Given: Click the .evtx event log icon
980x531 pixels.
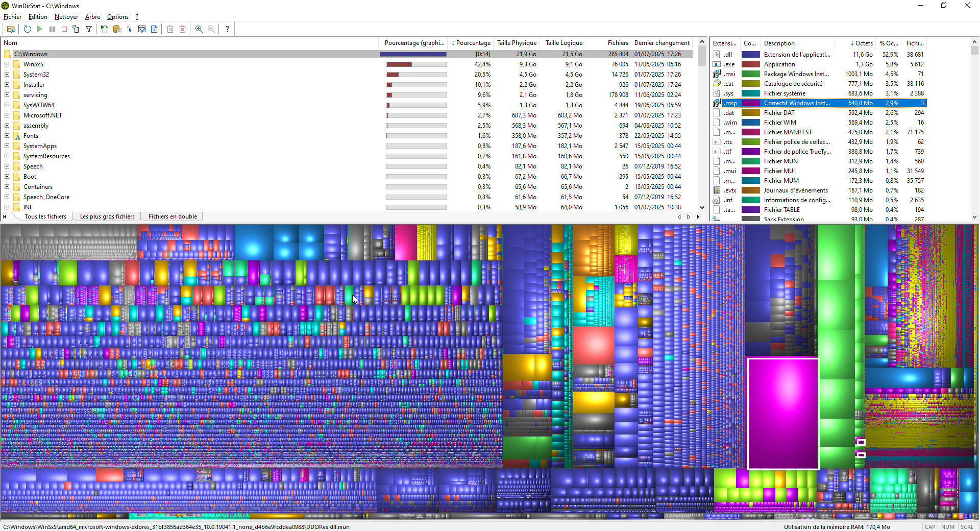Looking at the screenshot, I should pyautogui.click(x=717, y=190).
